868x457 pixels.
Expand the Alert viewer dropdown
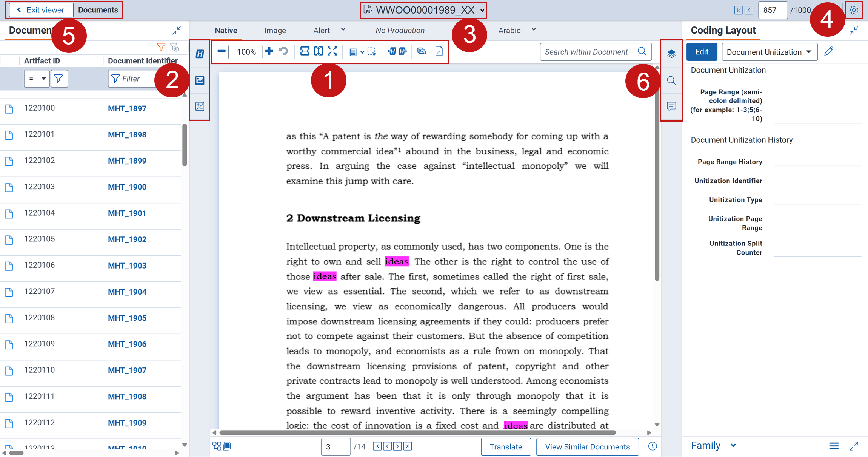pos(343,29)
